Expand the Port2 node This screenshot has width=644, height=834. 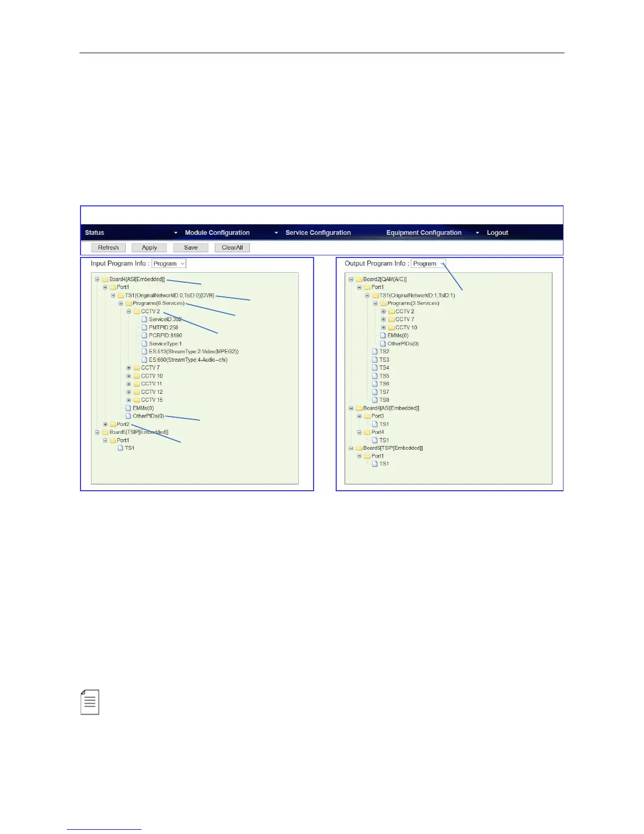click(105, 424)
